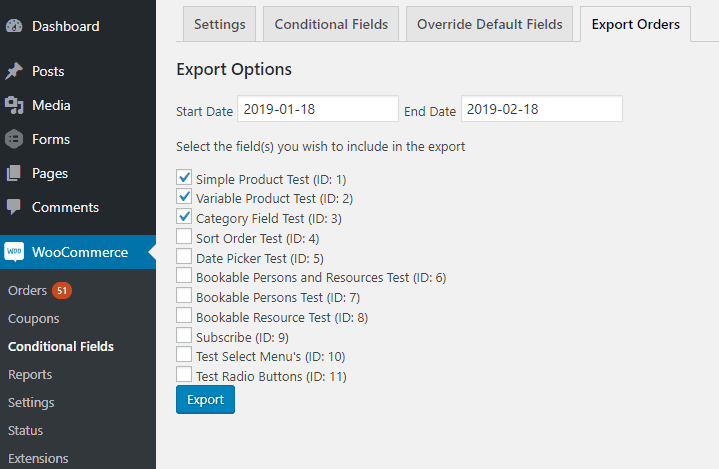Open Coupons in WooCommerce submenu

(x=33, y=319)
